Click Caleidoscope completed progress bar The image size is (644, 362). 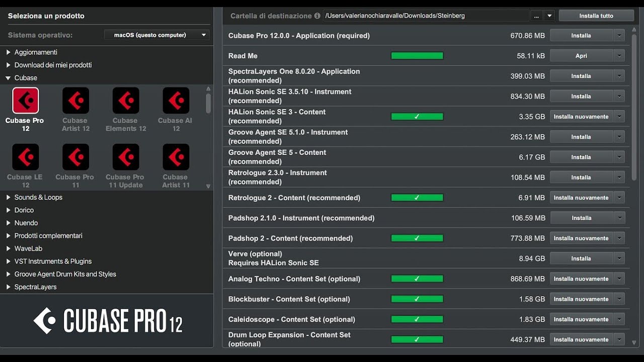point(417,319)
